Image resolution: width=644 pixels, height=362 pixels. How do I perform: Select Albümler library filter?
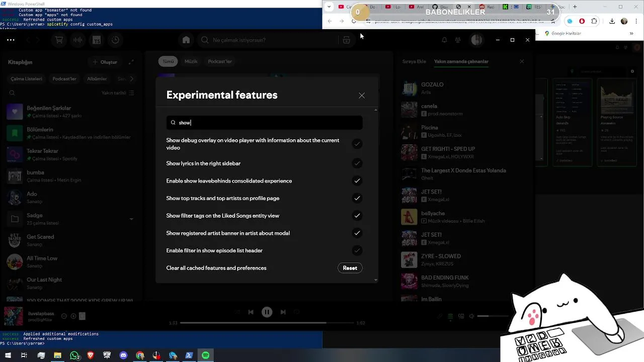pyautogui.click(x=97, y=79)
